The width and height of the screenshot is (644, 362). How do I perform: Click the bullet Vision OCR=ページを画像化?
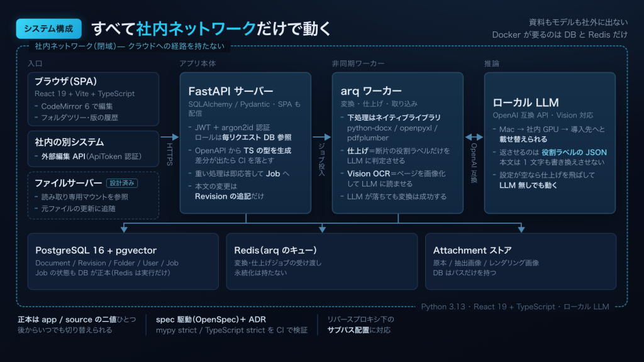396,173
